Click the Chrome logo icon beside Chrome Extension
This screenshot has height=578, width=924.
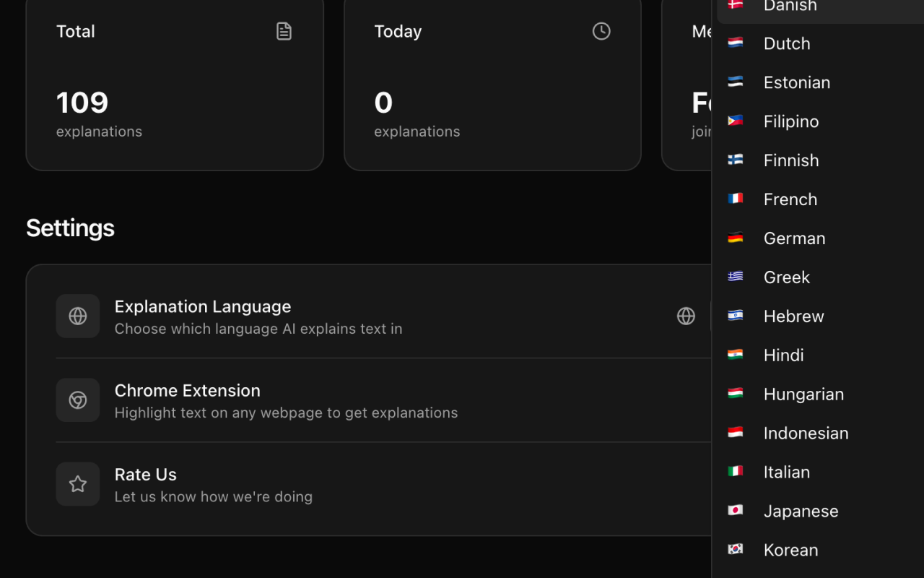pyautogui.click(x=78, y=400)
